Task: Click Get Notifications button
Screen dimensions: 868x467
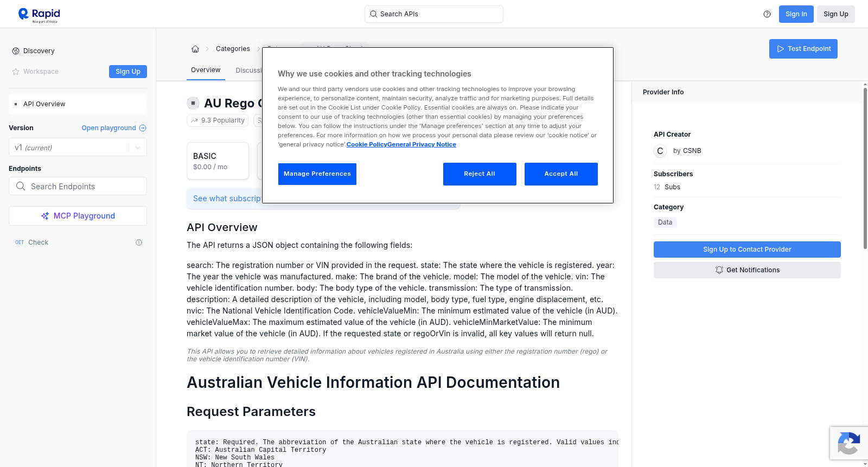Action: 747,270
